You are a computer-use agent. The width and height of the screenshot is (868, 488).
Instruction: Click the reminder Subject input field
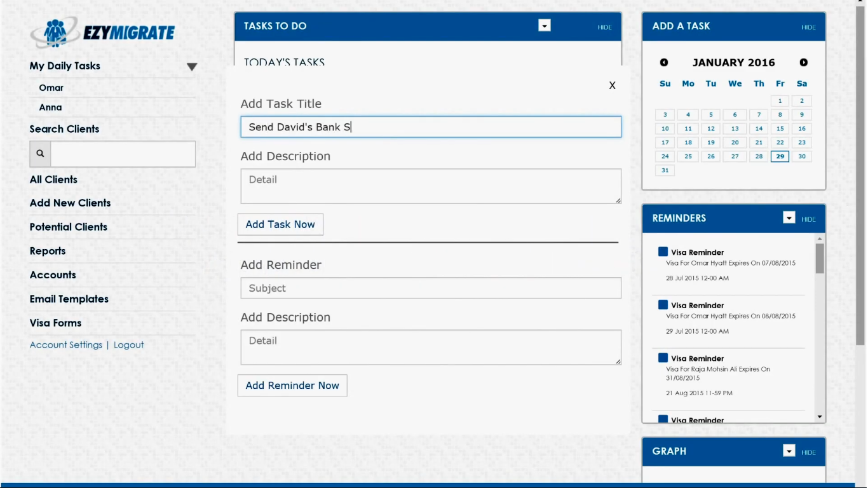(x=430, y=288)
